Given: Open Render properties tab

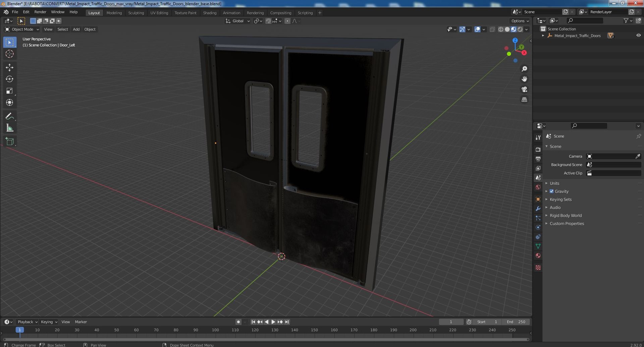Looking at the screenshot, I should (x=538, y=149).
